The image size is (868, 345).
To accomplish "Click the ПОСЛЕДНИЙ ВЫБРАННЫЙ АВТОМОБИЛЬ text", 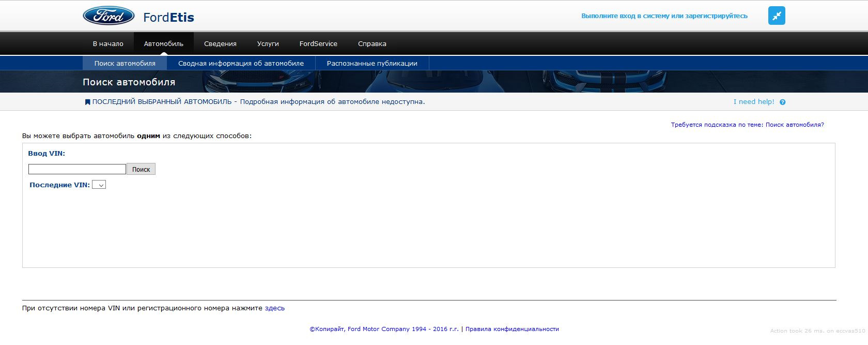I will [162, 102].
